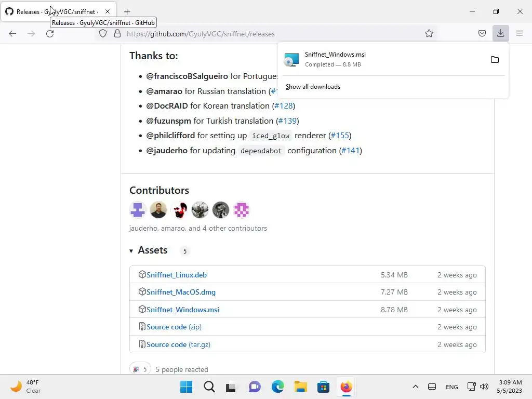This screenshot has height=399, width=532.
Task: Open File Explorer from taskbar
Action: 301,387
